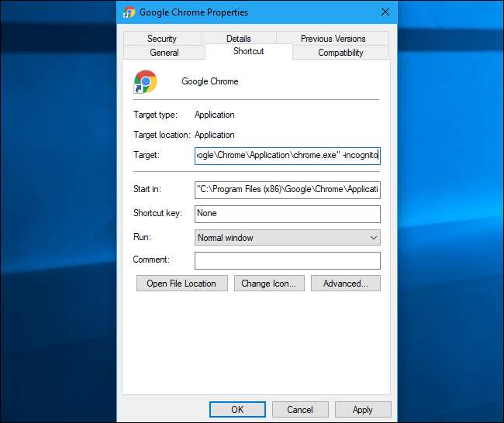Screen dimensions: 504x423
Task: Close the Google Chrome Properties dialog
Action: (x=385, y=12)
